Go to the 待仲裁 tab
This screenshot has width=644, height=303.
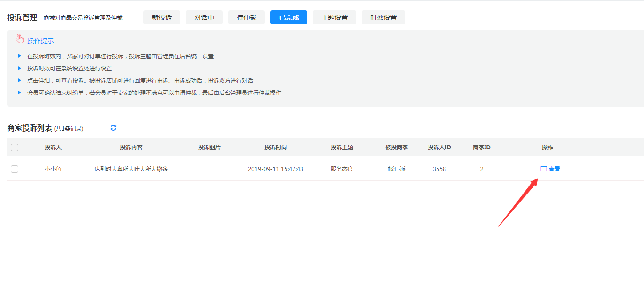(246, 17)
